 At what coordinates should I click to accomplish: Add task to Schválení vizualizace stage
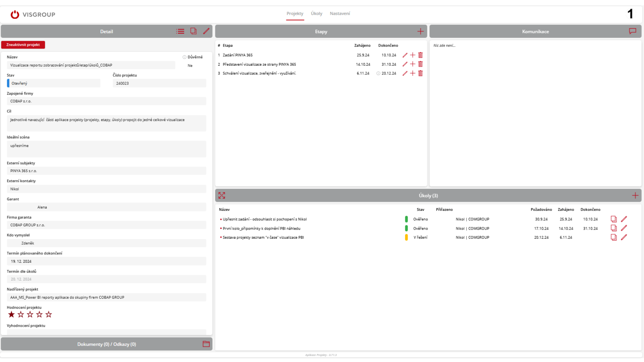coord(413,73)
